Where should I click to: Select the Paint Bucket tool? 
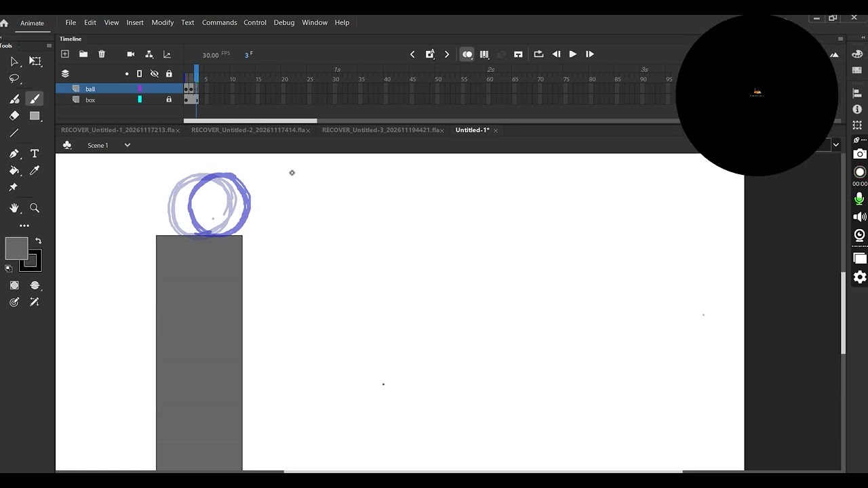click(x=14, y=171)
